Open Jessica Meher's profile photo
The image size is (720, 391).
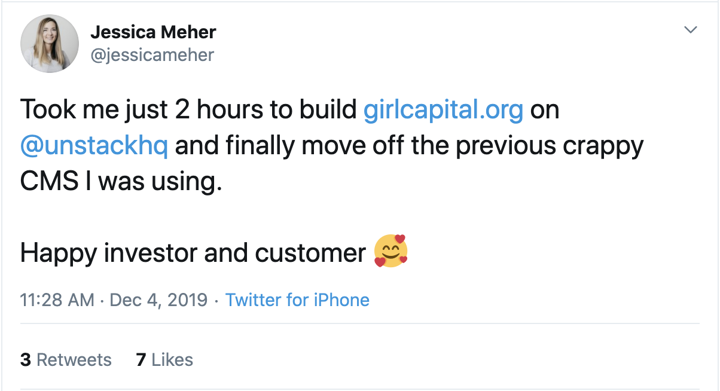tap(49, 44)
